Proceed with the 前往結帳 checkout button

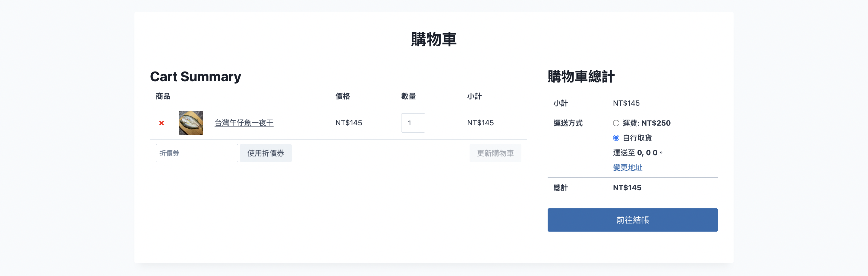(632, 220)
